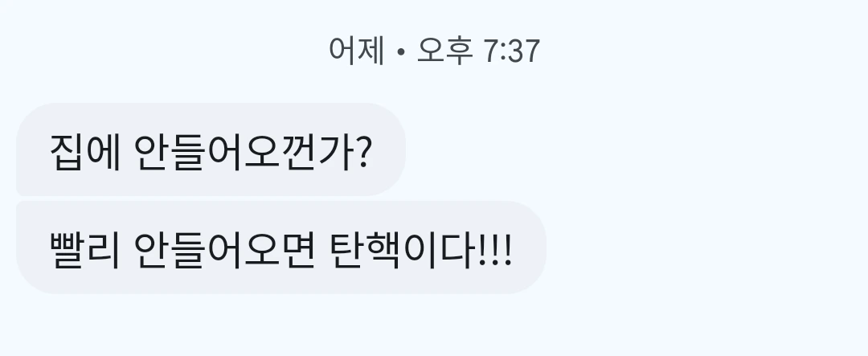The image size is (868, 356).
Task: Click the question mark ending first message
Action: pos(362,153)
